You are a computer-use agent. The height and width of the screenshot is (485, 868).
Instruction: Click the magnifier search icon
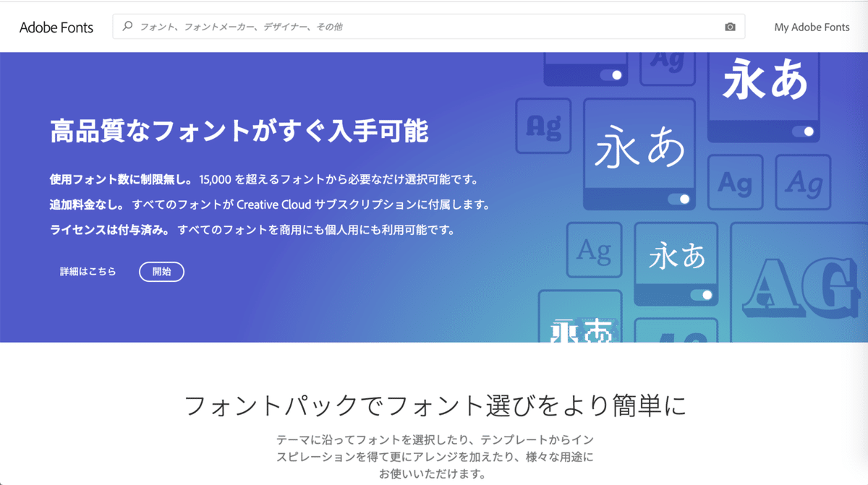128,27
